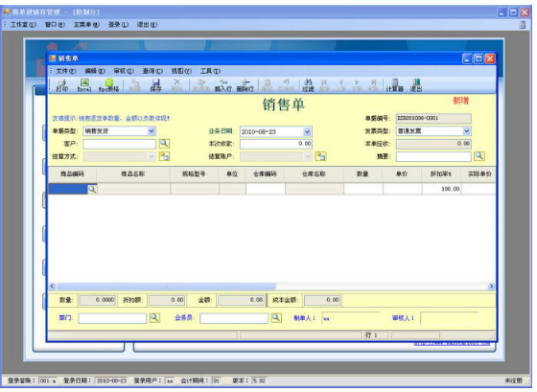Open the 业务日期 date dropdown arrow

pos(307,132)
